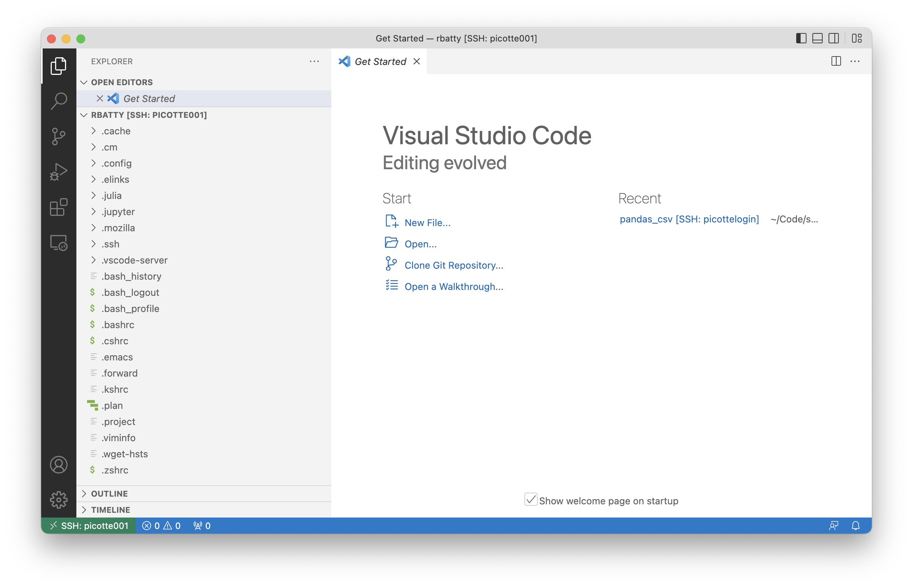Viewport: 913px width, 588px height.
Task: Open the errors and warnings status item
Action: click(x=161, y=526)
